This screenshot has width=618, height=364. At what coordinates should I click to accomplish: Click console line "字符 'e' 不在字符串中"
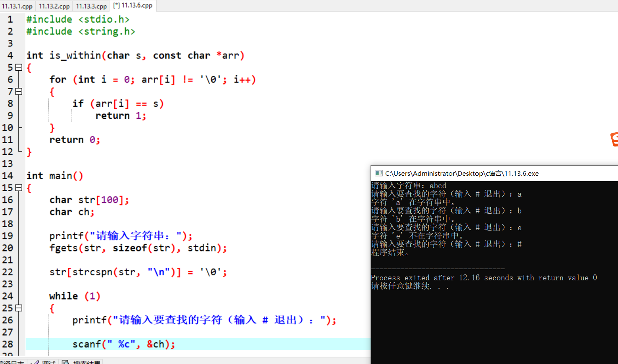[x=417, y=236]
